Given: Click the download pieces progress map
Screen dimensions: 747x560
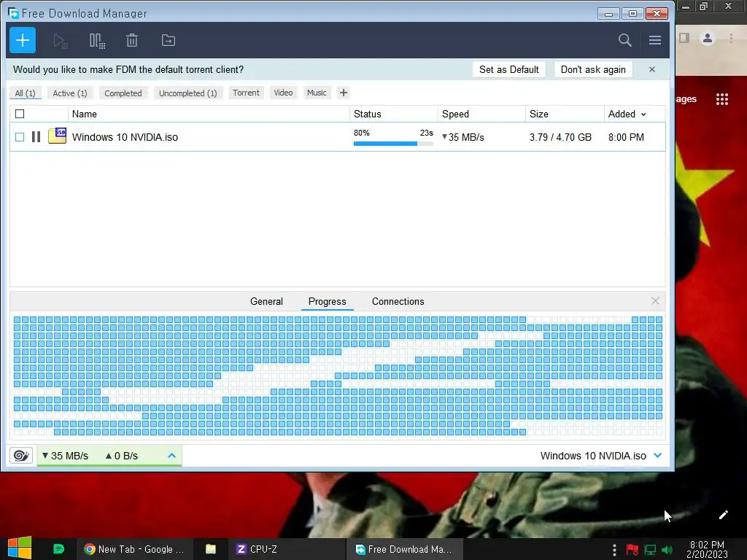Looking at the screenshot, I should click(x=338, y=376).
